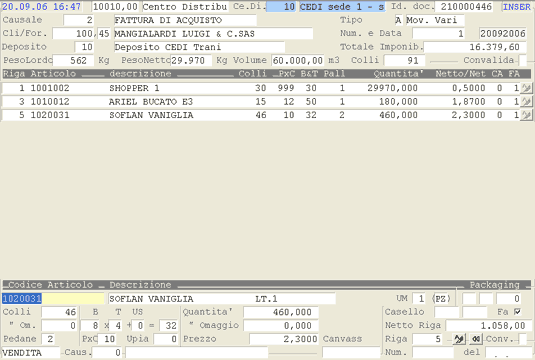The width and height of the screenshot is (535, 360).
Task: Tick the Convalida checkbox
Action: click(522, 60)
